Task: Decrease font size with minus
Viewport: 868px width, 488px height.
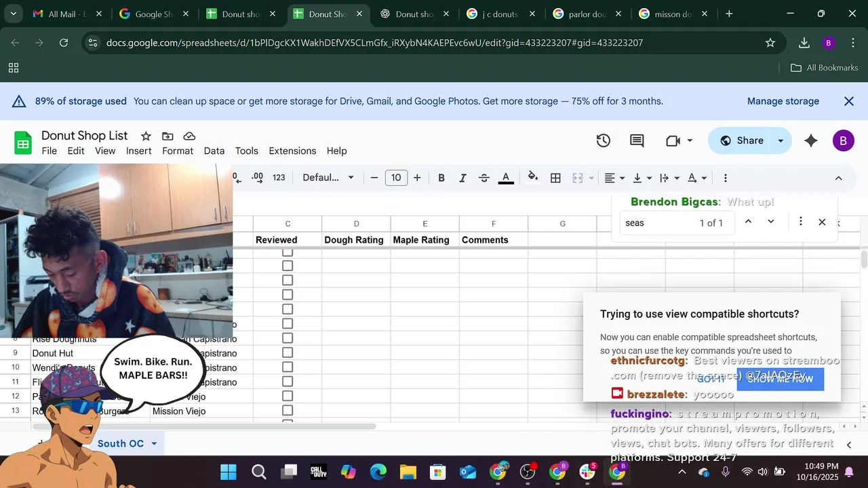Action: pos(374,178)
